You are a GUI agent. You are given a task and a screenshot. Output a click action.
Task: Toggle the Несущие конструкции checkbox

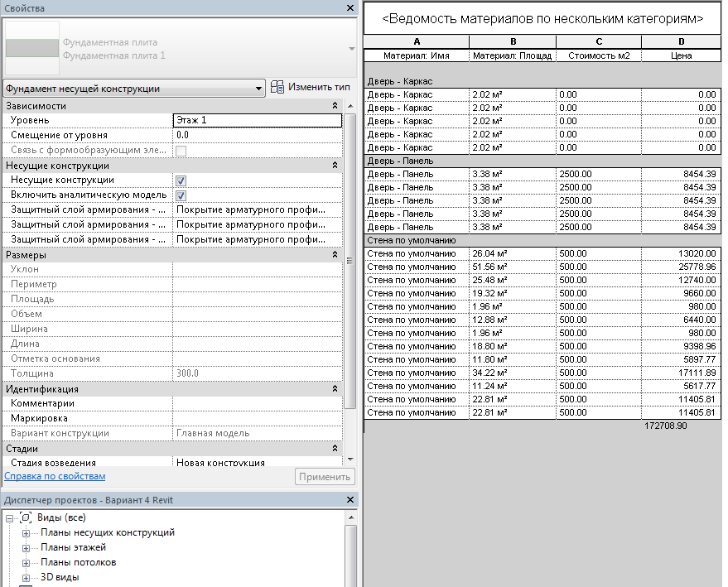click(181, 180)
